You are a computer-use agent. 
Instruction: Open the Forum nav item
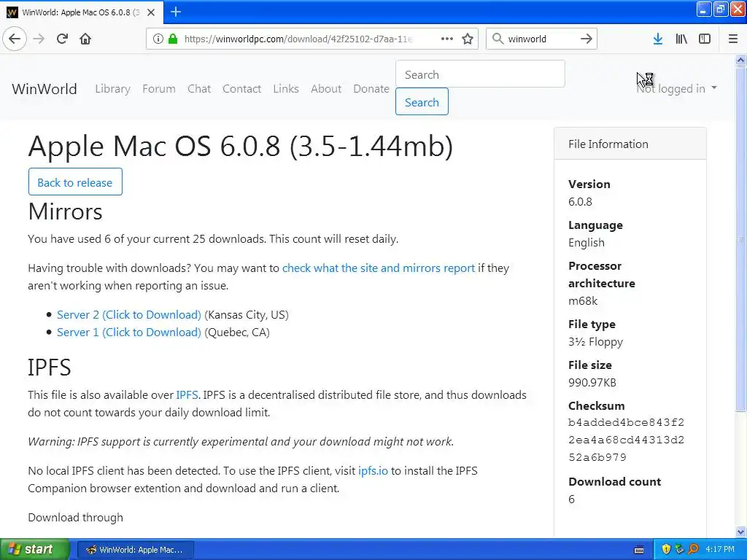coord(158,88)
